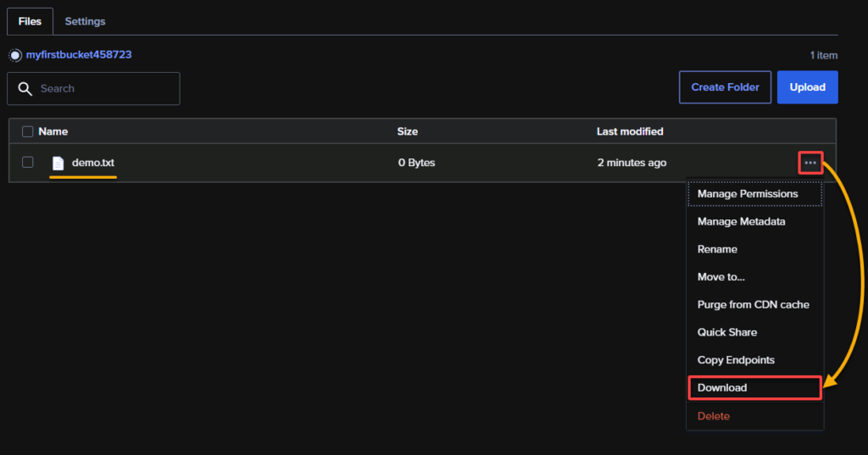Viewport: 868px width, 455px height.
Task: Choose Copy Endpoints from the menu
Action: click(x=735, y=360)
